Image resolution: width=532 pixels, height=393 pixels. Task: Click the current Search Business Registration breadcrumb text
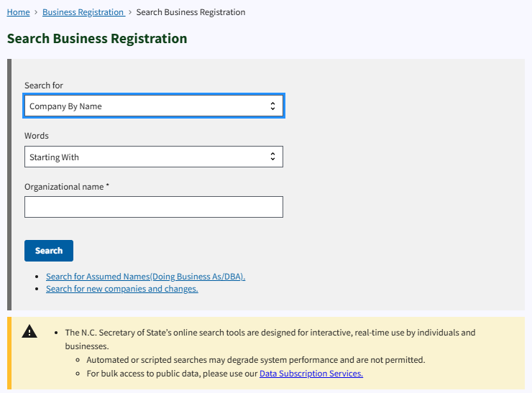pyautogui.click(x=191, y=12)
